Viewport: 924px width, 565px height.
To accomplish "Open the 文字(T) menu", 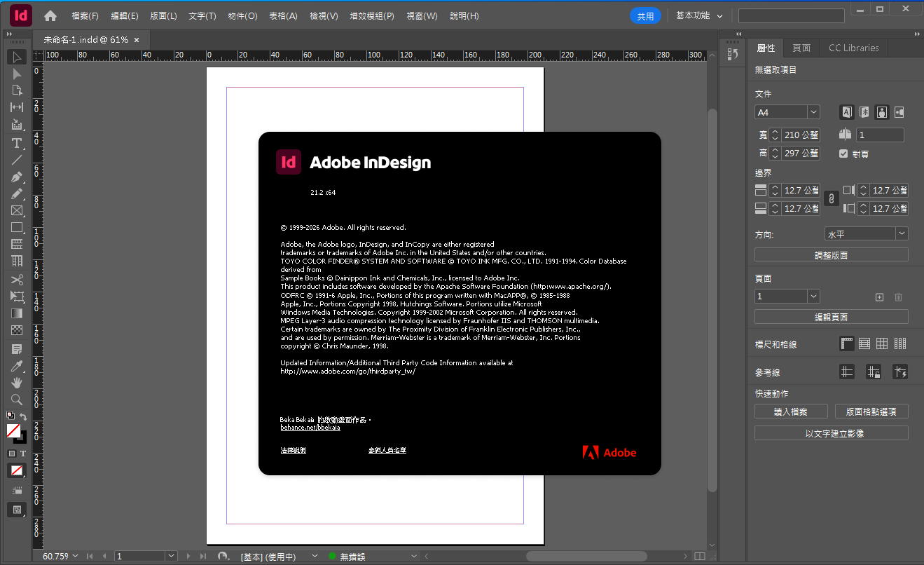I will point(202,15).
